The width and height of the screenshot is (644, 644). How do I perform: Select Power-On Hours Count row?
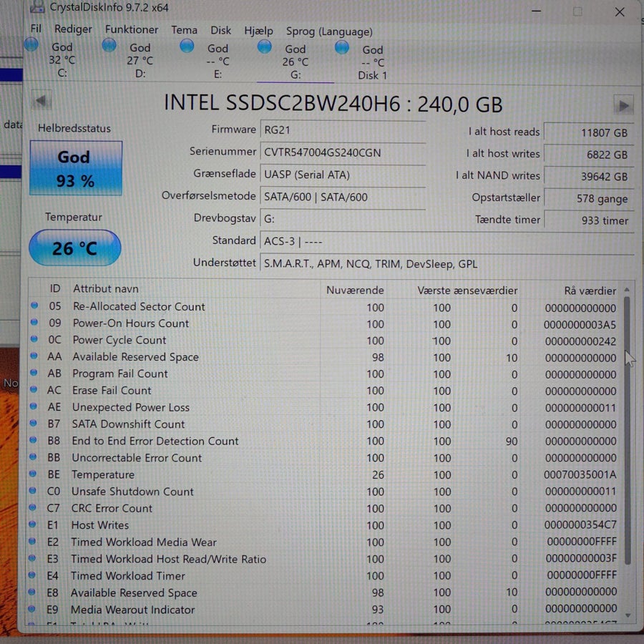coord(324,324)
